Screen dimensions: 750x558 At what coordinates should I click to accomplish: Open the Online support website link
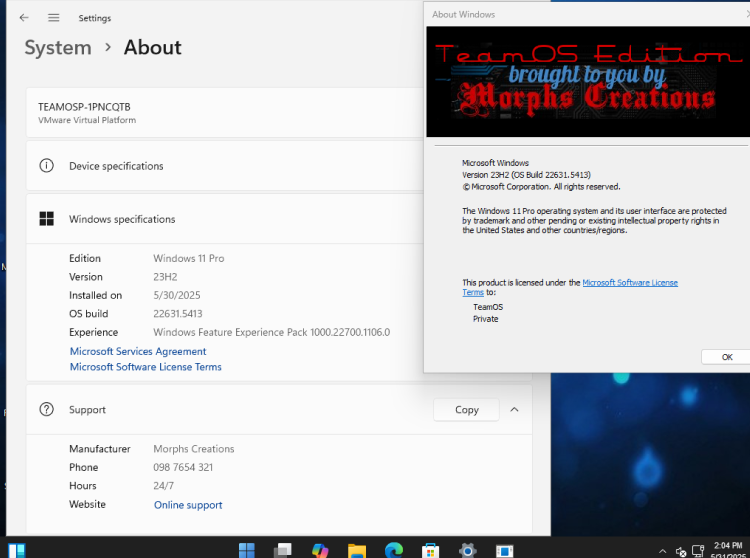(x=188, y=505)
